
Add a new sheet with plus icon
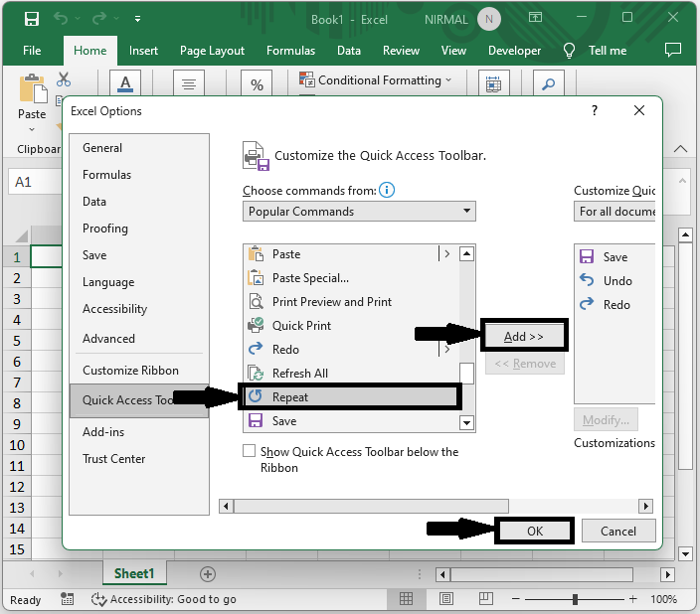(x=208, y=574)
